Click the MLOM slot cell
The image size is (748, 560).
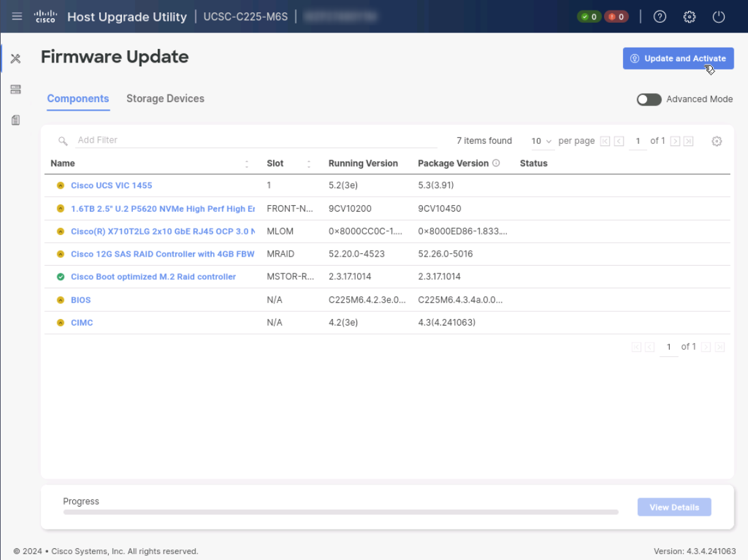pos(280,231)
